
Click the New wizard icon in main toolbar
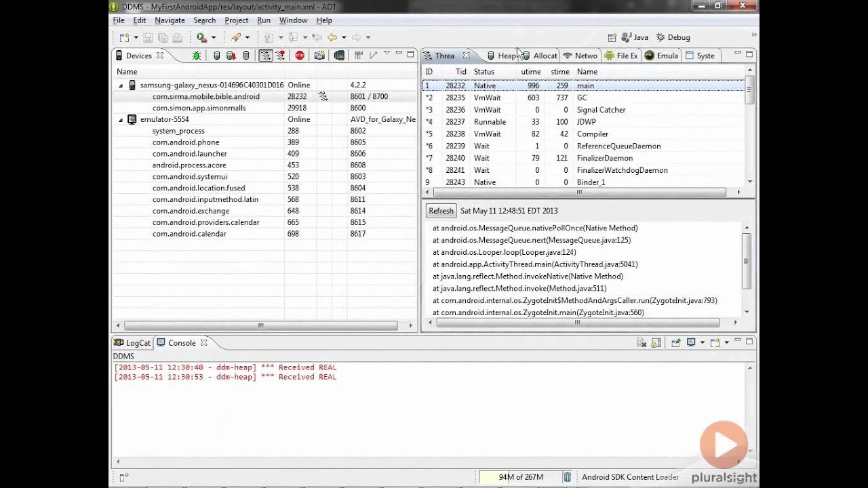[124, 37]
